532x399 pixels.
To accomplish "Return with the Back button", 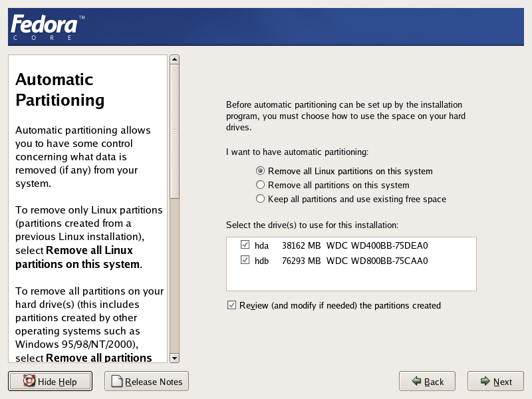I will coord(427,381).
